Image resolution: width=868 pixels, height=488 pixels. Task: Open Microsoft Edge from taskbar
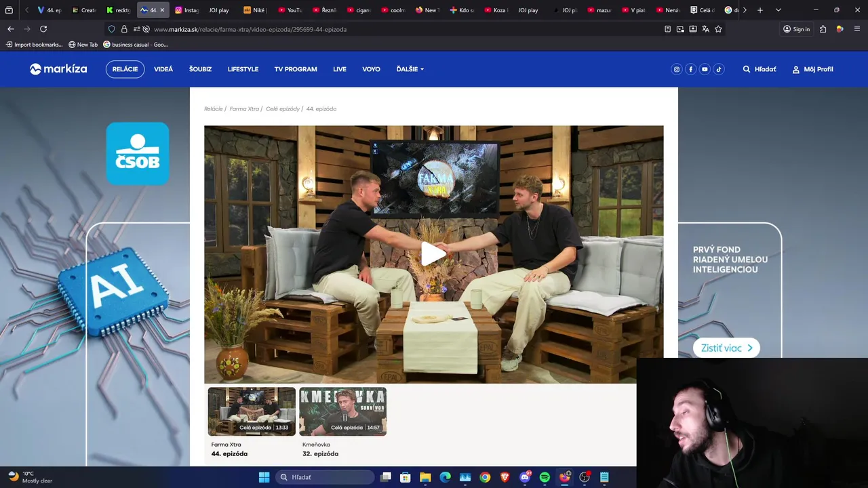point(445,477)
